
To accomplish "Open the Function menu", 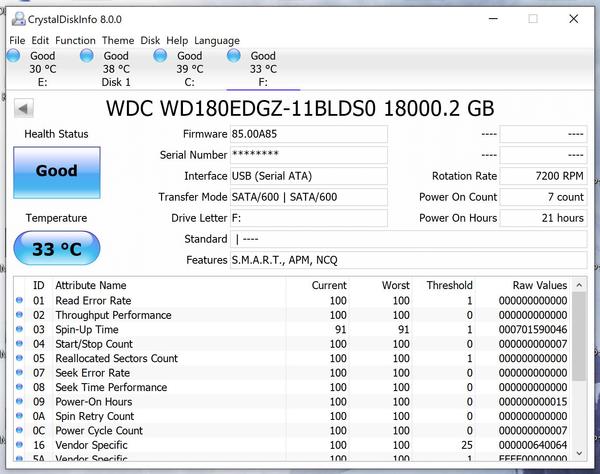I will (75, 40).
